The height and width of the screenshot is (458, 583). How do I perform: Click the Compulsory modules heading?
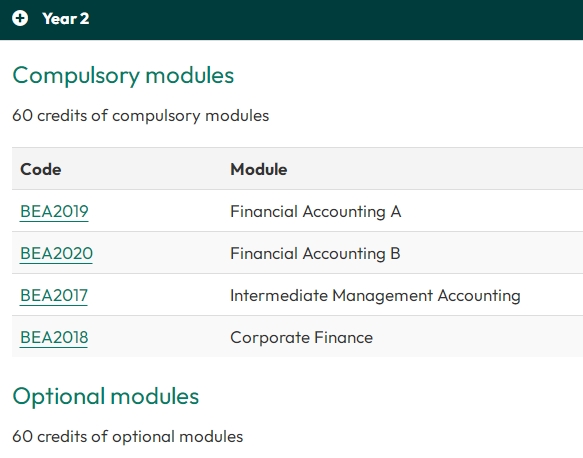pos(123,76)
